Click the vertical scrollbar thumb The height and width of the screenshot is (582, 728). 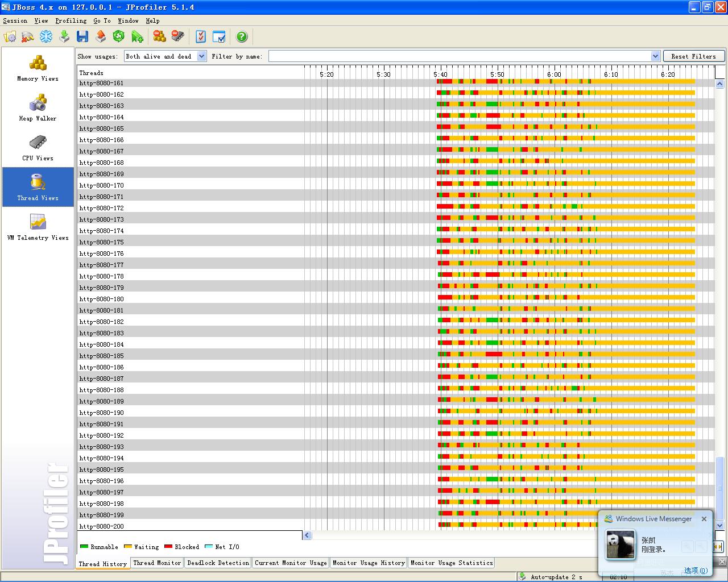[x=719, y=488]
